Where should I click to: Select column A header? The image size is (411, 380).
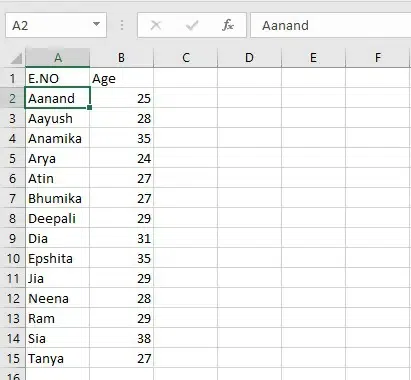click(x=58, y=58)
